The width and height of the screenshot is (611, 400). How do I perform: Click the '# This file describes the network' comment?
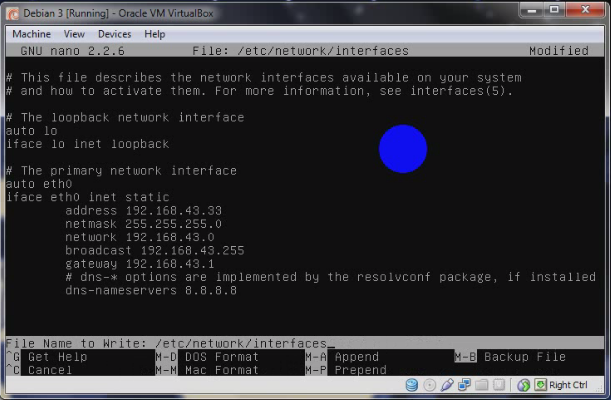tap(264, 78)
